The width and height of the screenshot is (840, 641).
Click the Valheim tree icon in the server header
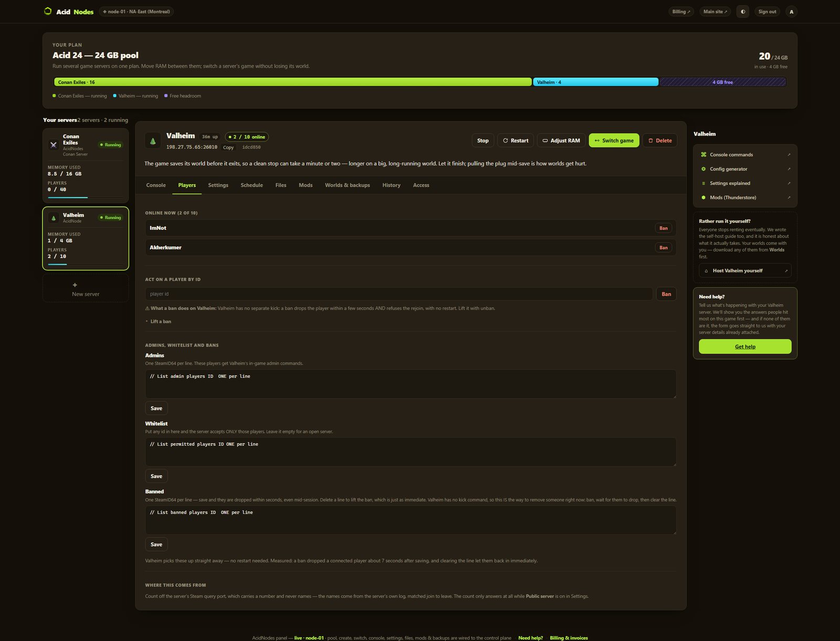153,141
